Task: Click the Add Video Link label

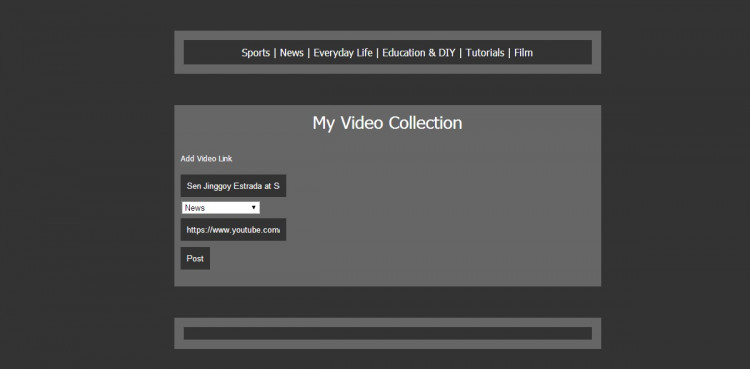Action: [x=206, y=158]
